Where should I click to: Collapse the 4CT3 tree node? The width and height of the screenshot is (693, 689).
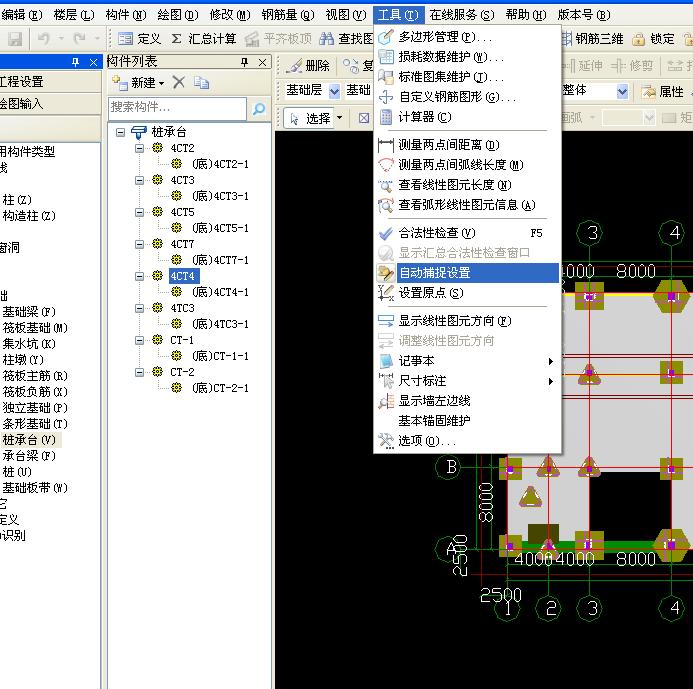139,180
